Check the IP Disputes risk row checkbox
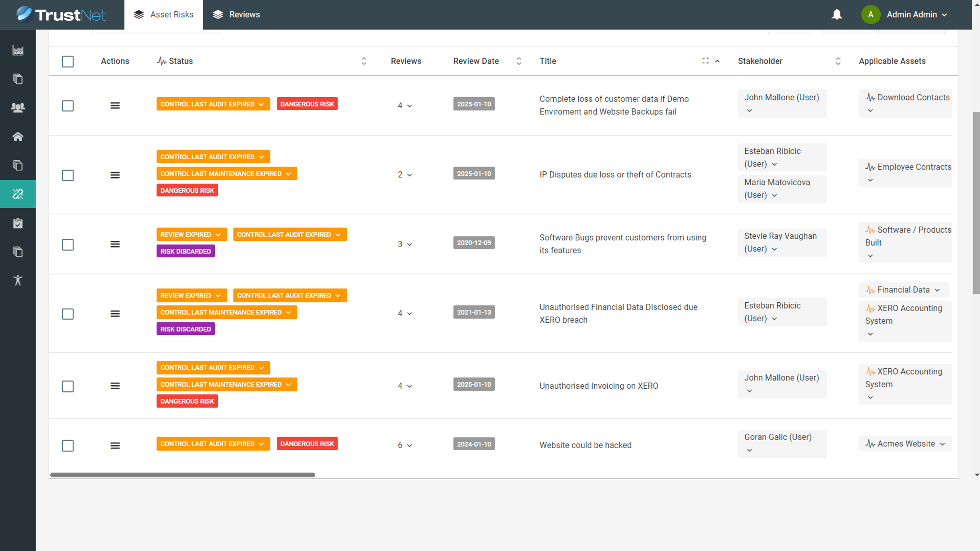Viewport: 980px width, 551px height. (x=68, y=175)
